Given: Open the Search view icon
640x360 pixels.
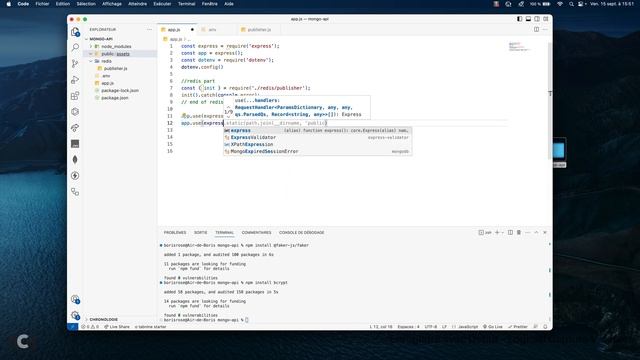Looking at the screenshot, I should [75, 48].
